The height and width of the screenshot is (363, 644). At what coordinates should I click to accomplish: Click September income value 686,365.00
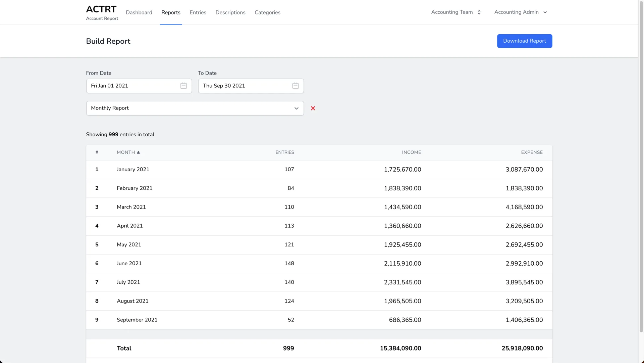coord(405,320)
